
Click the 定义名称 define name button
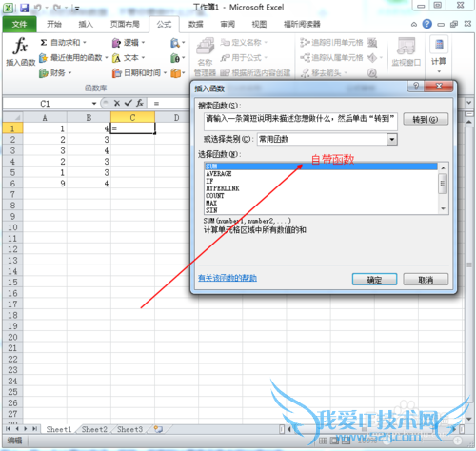coord(244,42)
